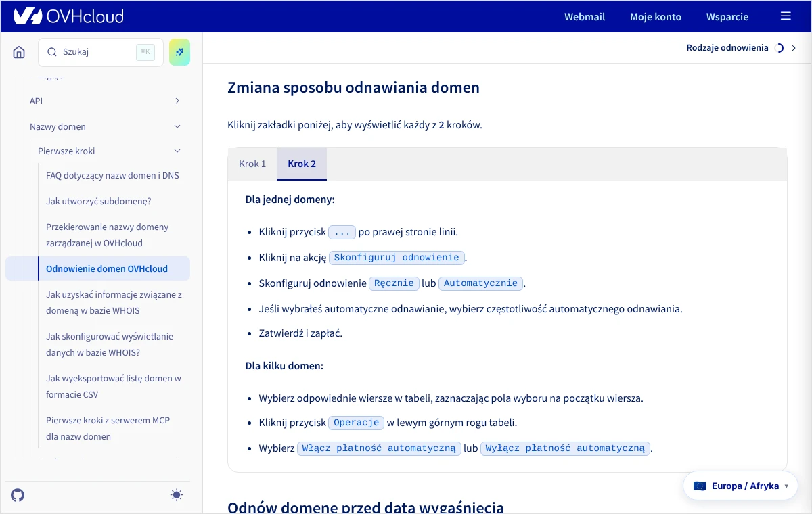The width and height of the screenshot is (812, 514).
Task: Open Jak utworzyć subdomenę? page
Action: pos(99,202)
